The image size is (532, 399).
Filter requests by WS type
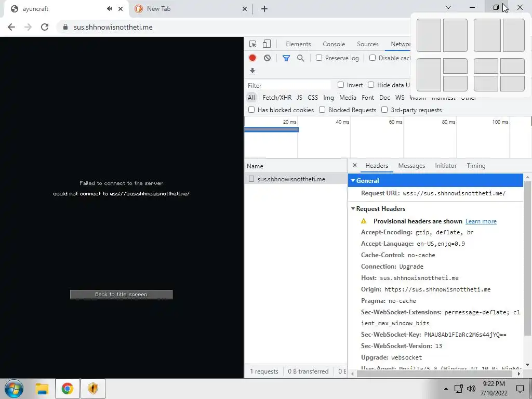coord(400,98)
